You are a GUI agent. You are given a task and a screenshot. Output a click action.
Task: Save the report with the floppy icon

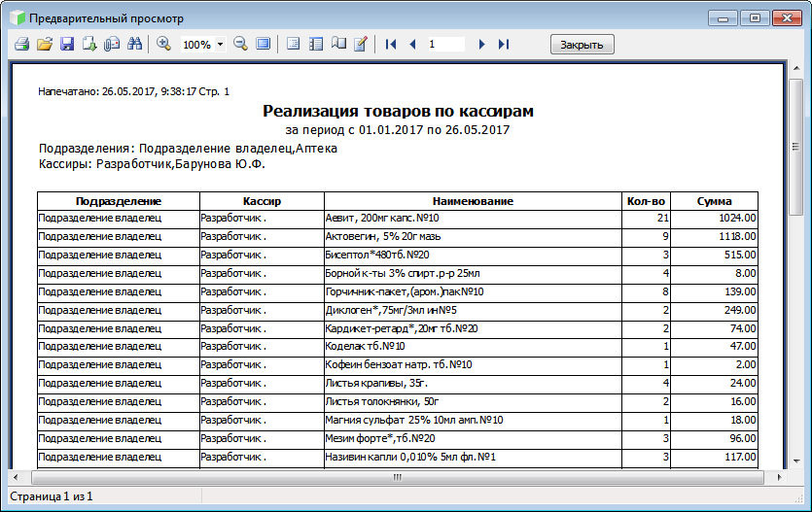67,44
